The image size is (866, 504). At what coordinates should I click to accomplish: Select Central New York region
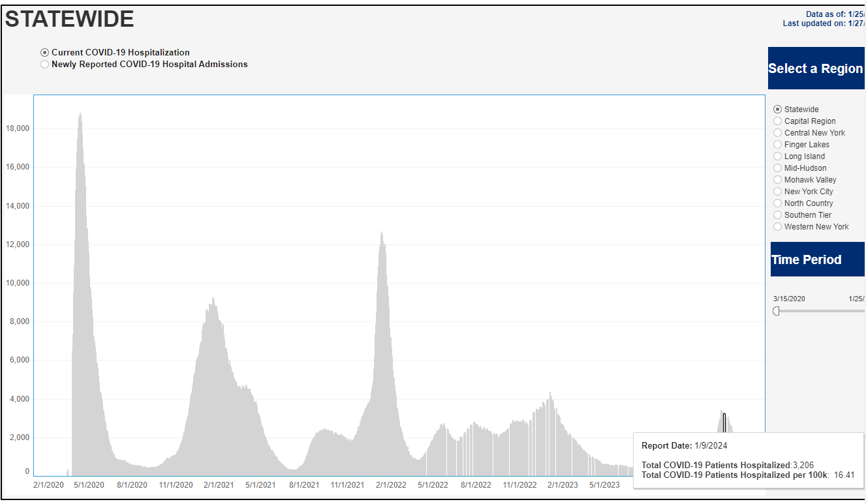777,133
